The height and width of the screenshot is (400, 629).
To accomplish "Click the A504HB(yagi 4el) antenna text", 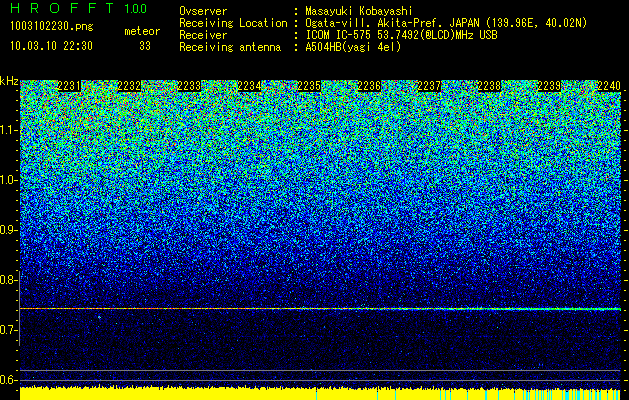I will point(353,47).
